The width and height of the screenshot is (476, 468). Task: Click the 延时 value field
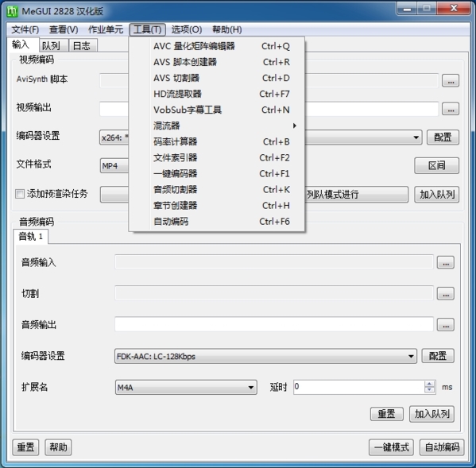click(359, 387)
